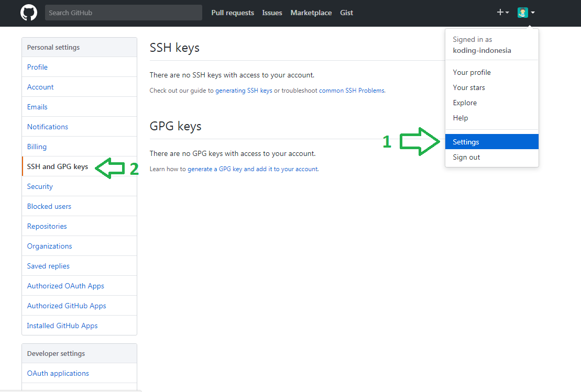The width and height of the screenshot is (581, 392).
Task: Open Security settings
Action: click(79, 186)
